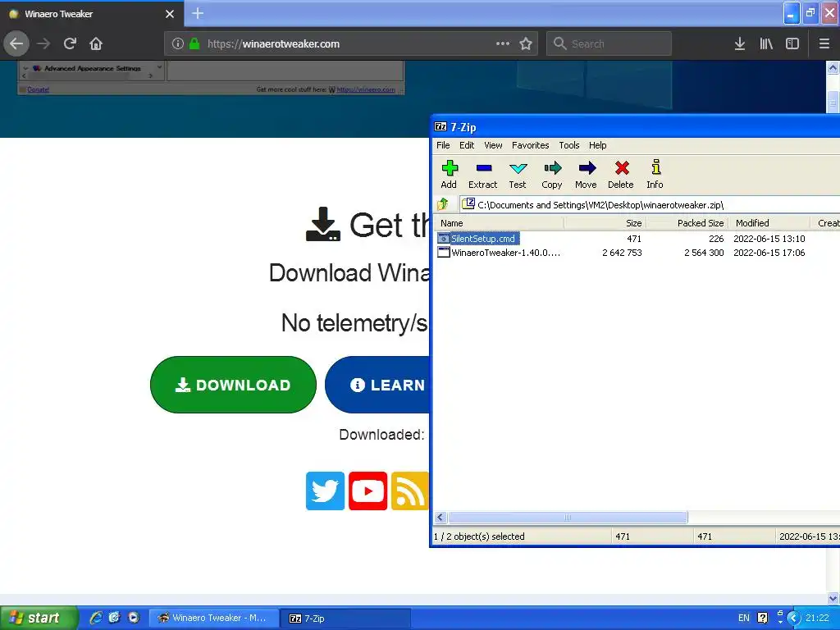Close the Winaero Tweaker browser tab
The width and height of the screenshot is (840, 630).
[x=170, y=14]
